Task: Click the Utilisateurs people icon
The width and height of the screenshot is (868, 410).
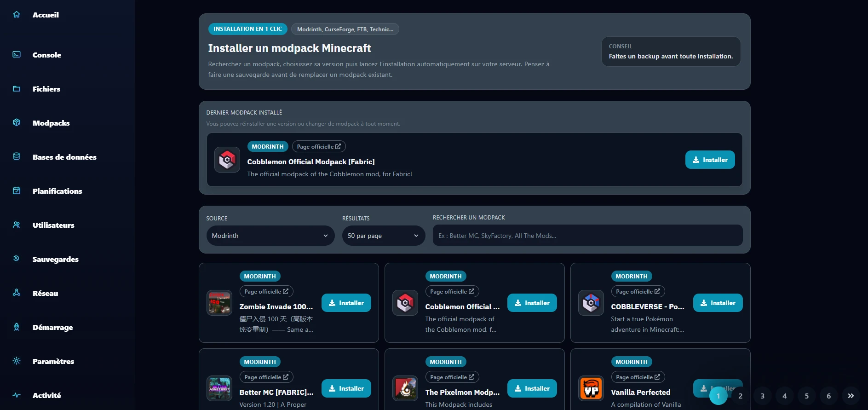Action: (17, 225)
